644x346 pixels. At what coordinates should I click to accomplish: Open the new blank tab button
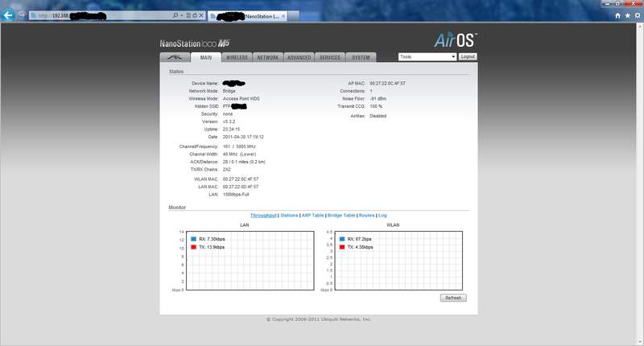(x=293, y=16)
